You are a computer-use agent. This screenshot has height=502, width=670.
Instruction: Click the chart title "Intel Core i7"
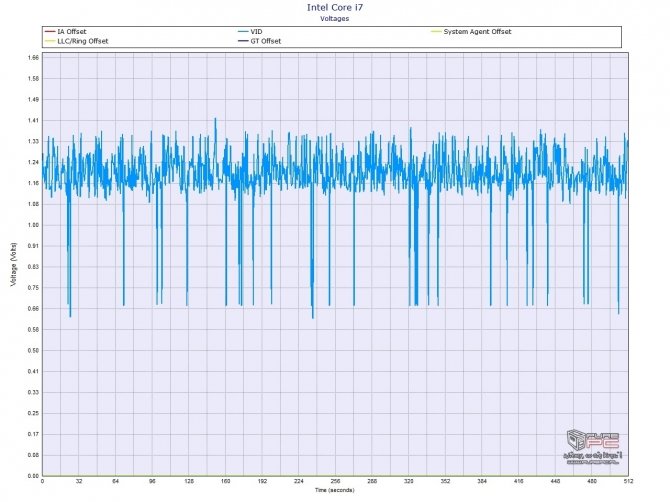pyautogui.click(x=335, y=7)
